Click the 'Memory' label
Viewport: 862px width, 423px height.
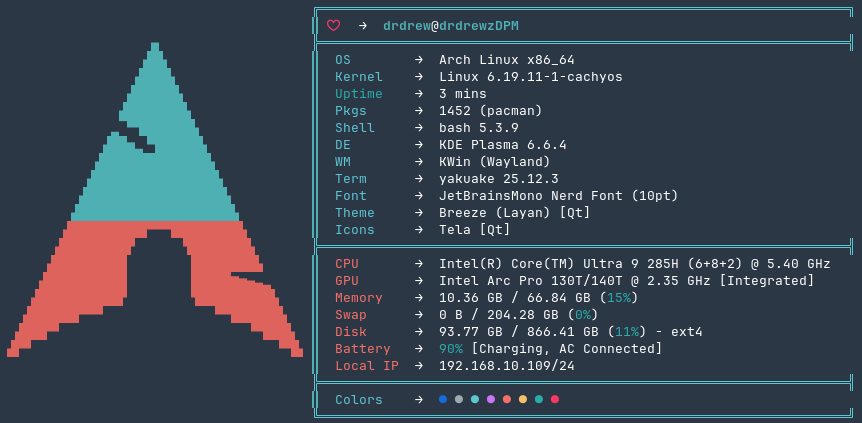tap(359, 298)
